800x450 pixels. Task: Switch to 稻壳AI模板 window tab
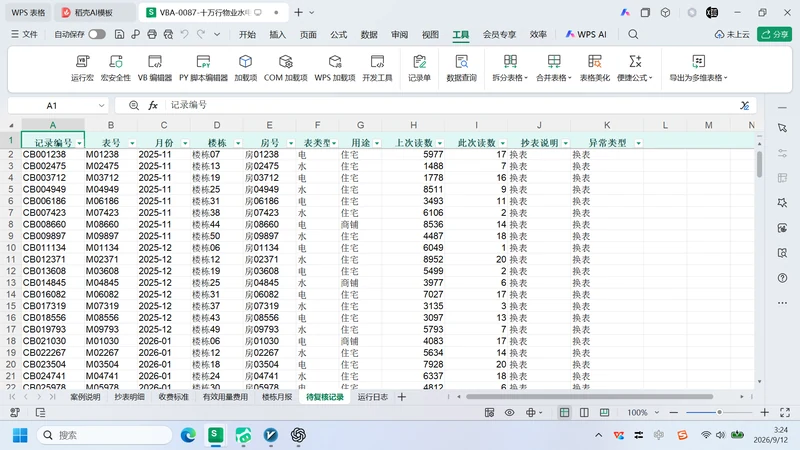coord(93,12)
